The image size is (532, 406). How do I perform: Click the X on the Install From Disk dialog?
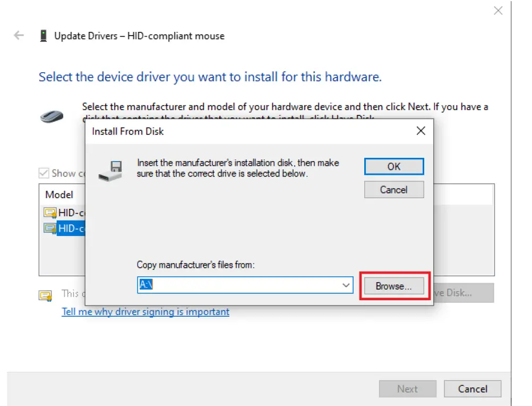pos(421,130)
